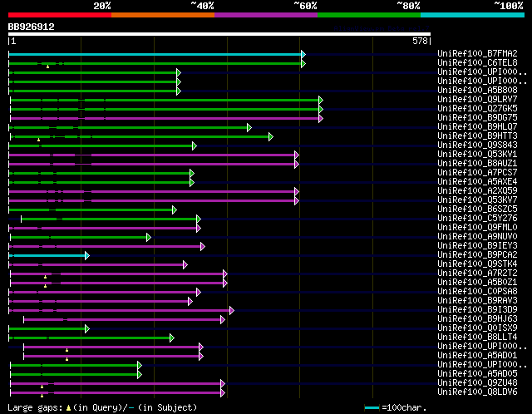
Task: Click the cyan alignment bar for B7FMA2
Action: (x=155, y=54)
